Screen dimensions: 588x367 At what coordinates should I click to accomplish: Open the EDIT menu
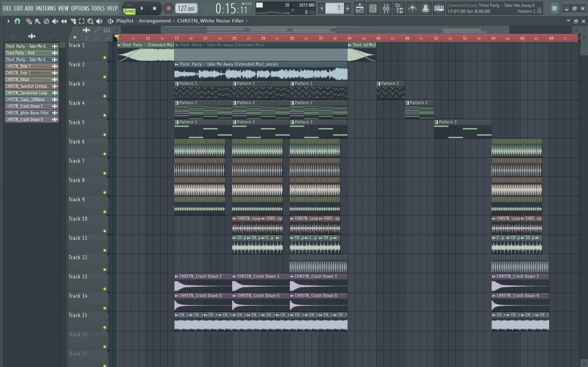[x=18, y=8]
